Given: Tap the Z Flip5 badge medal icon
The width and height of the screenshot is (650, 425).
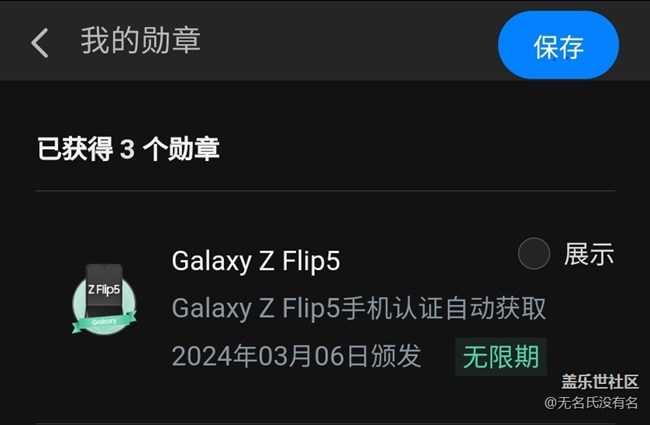Looking at the screenshot, I should tap(104, 299).
